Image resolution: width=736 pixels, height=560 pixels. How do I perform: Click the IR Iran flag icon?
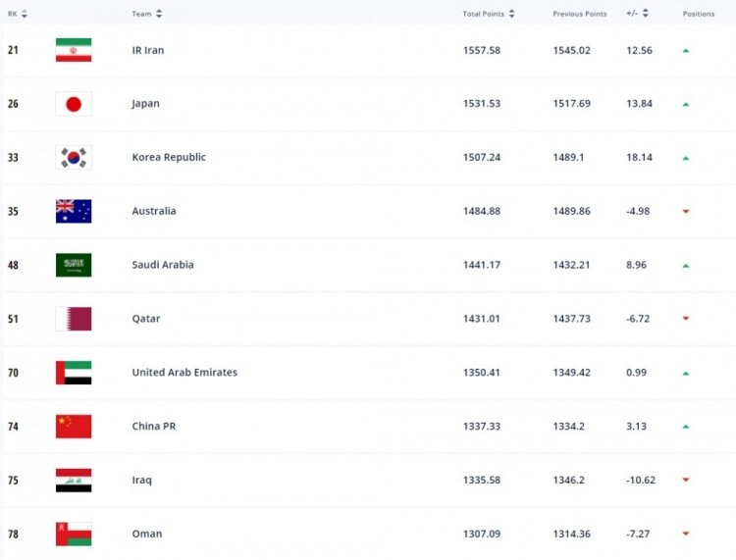[74, 50]
